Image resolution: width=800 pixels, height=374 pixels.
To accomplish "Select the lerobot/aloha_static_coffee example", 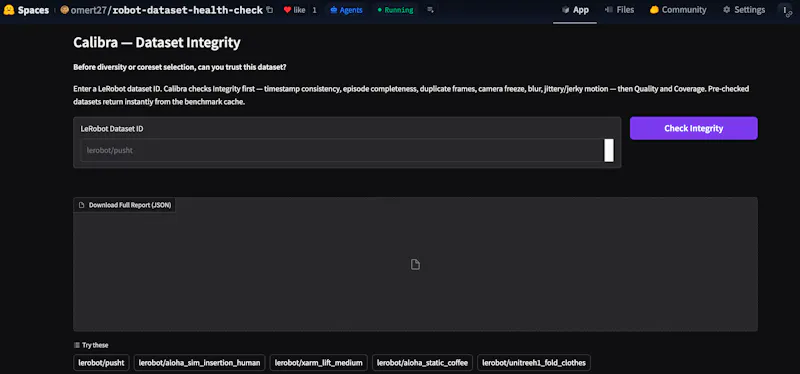I will point(422,363).
